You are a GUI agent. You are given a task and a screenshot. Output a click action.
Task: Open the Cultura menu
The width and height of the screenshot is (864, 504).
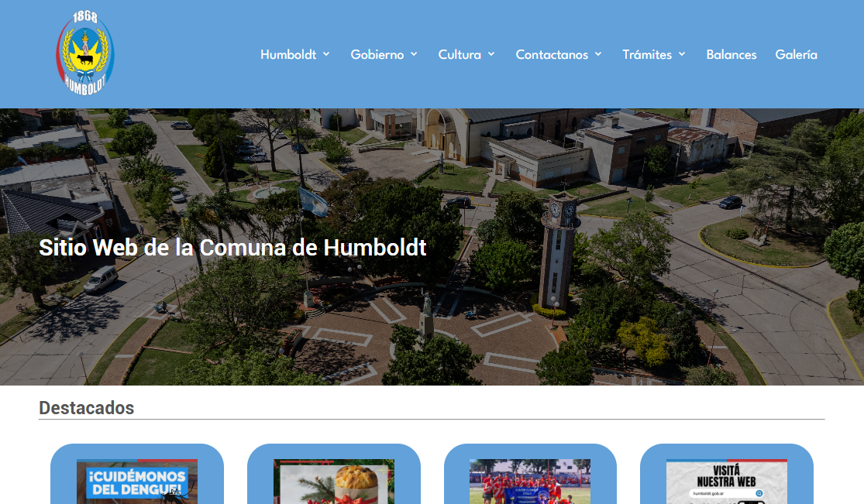pyautogui.click(x=460, y=54)
